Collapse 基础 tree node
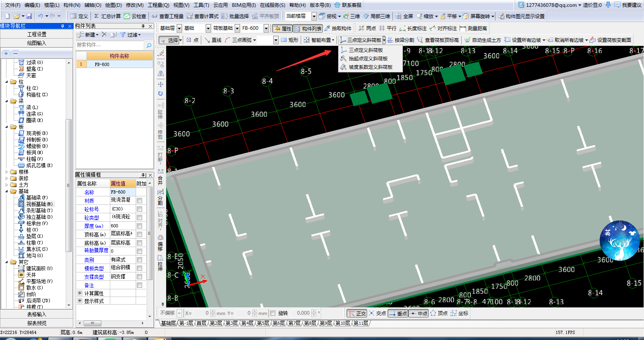The image size is (644, 340). click(7, 191)
